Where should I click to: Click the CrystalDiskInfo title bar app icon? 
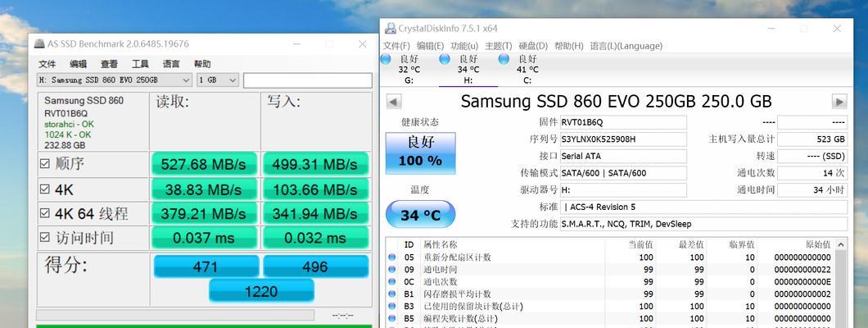click(391, 28)
